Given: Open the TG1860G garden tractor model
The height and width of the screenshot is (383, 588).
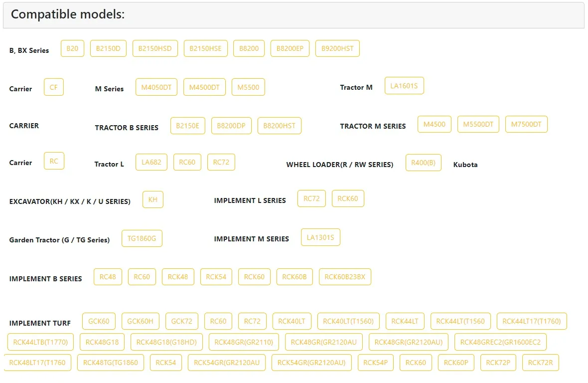Looking at the screenshot, I should 142,238.
